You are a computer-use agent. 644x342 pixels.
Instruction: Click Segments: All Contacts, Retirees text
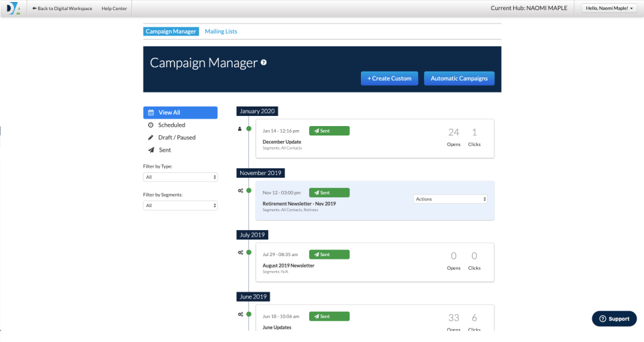[x=290, y=210]
